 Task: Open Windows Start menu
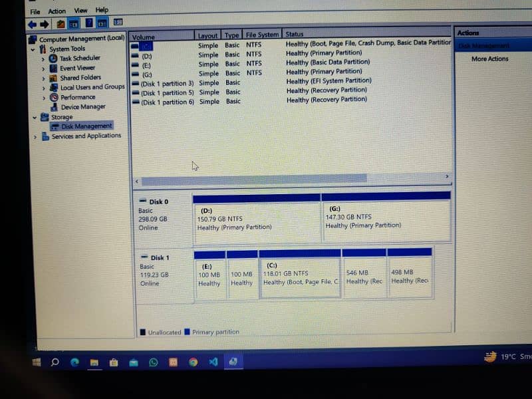point(37,362)
